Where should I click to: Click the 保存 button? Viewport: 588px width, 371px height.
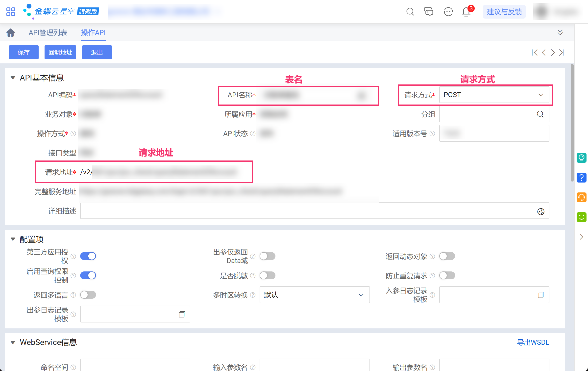24,53
